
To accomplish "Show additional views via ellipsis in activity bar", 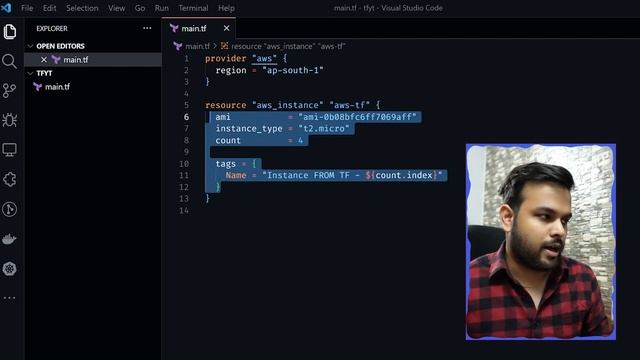I will pyautogui.click(x=9, y=298).
